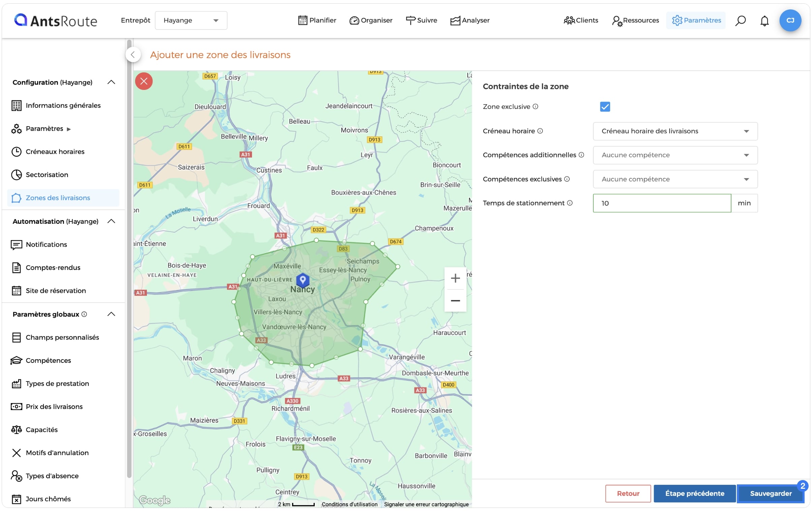
Task: Open Jours chômés in sidebar
Action: (63, 500)
